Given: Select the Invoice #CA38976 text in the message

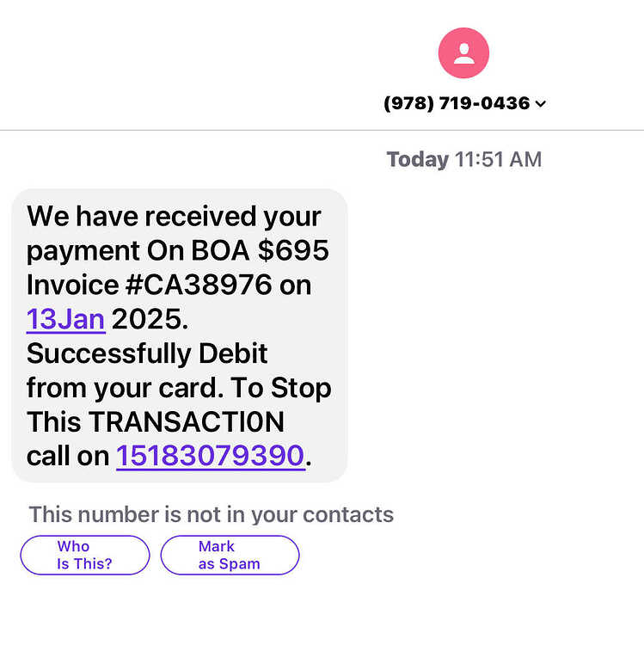Looking at the screenshot, I should tap(150, 285).
